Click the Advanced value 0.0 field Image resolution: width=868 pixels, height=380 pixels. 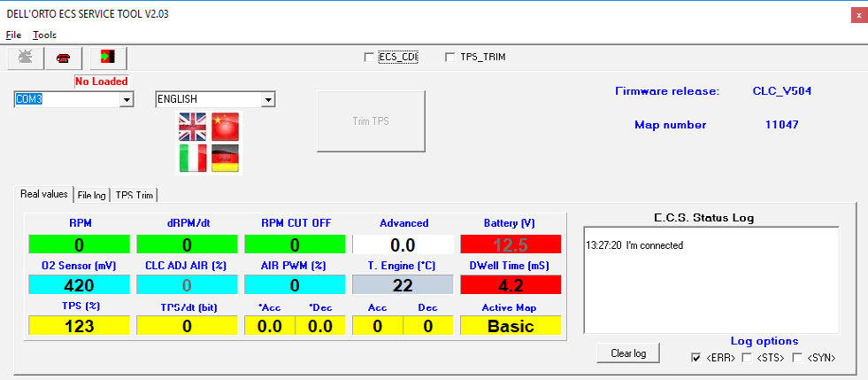(x=403, y=244)
